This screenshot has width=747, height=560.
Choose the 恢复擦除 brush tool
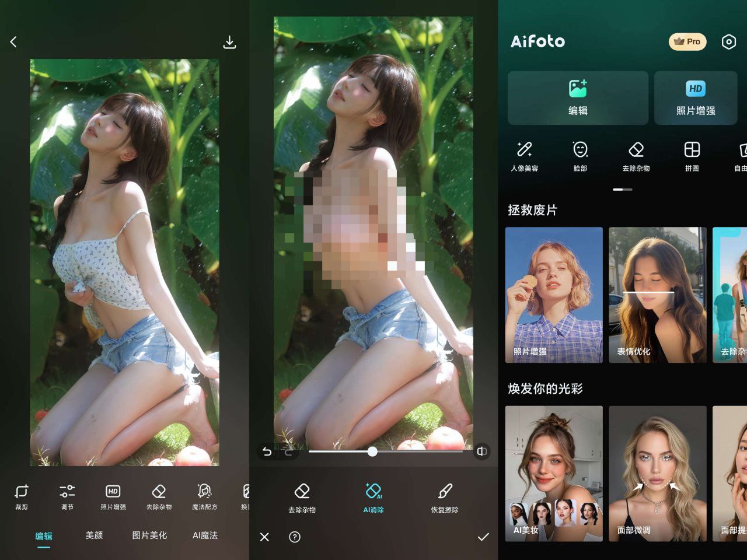pos(445,497)
